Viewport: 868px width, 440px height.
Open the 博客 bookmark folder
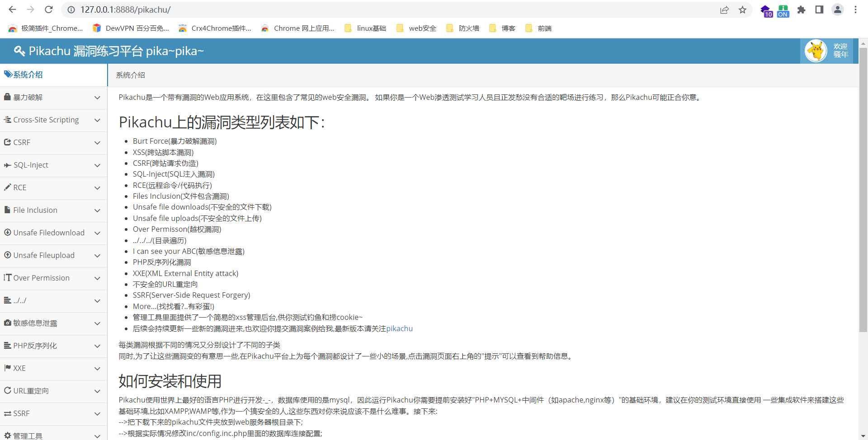point(502,28)
